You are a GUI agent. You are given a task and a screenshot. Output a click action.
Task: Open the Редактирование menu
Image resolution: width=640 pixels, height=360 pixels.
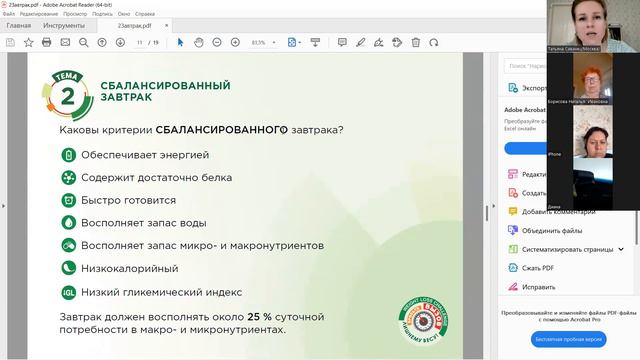[39, 14]
